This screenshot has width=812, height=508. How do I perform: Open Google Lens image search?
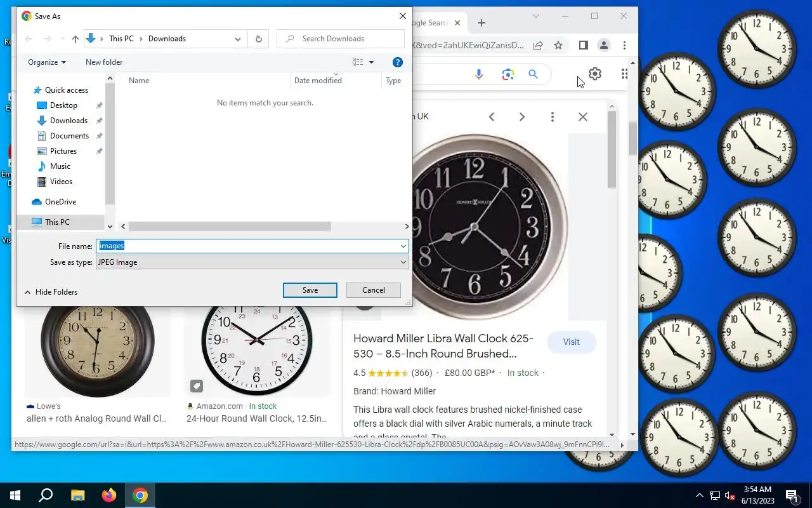click(x=507, y=74)
